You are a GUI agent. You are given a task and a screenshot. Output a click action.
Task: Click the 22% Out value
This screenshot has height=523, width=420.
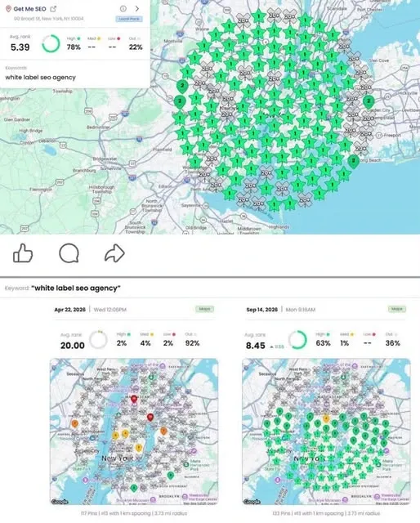tap(136, 47)
